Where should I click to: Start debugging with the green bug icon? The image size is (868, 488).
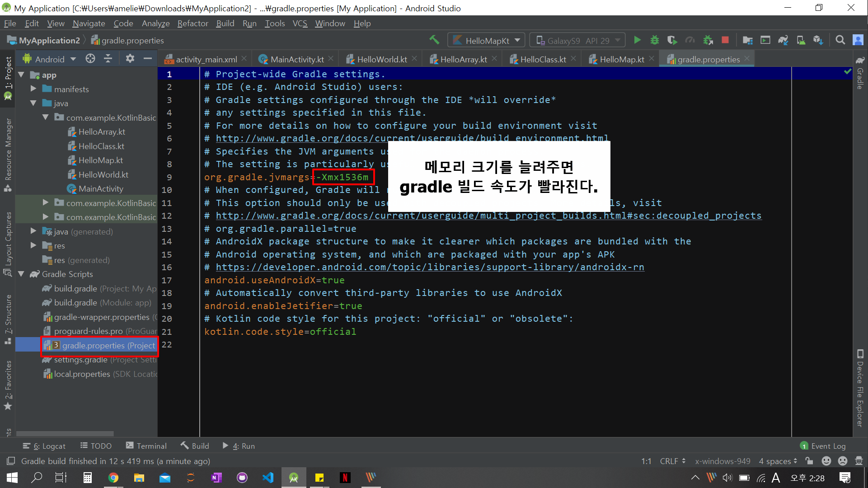[x=655, y=40]
